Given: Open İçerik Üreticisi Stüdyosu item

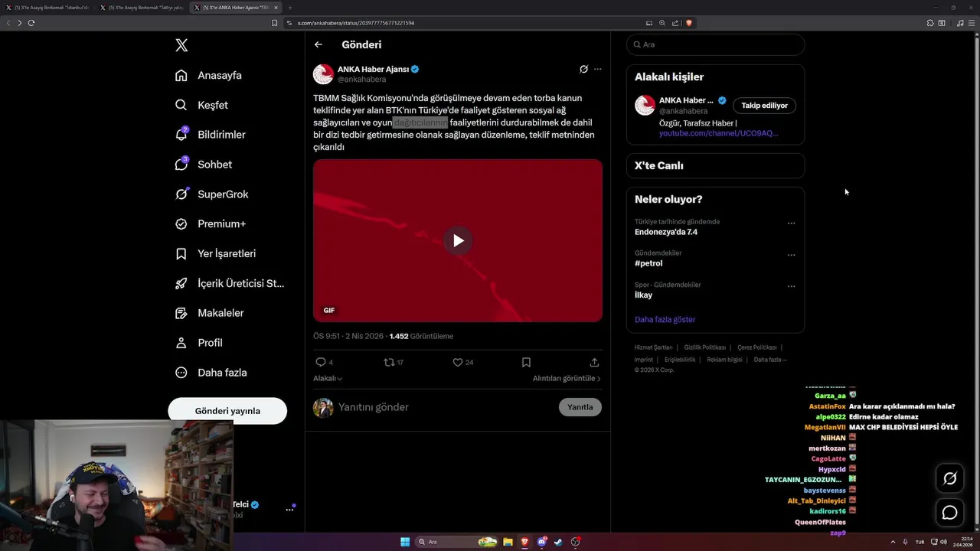Looking at the screenshot, I should pos(230,283).
